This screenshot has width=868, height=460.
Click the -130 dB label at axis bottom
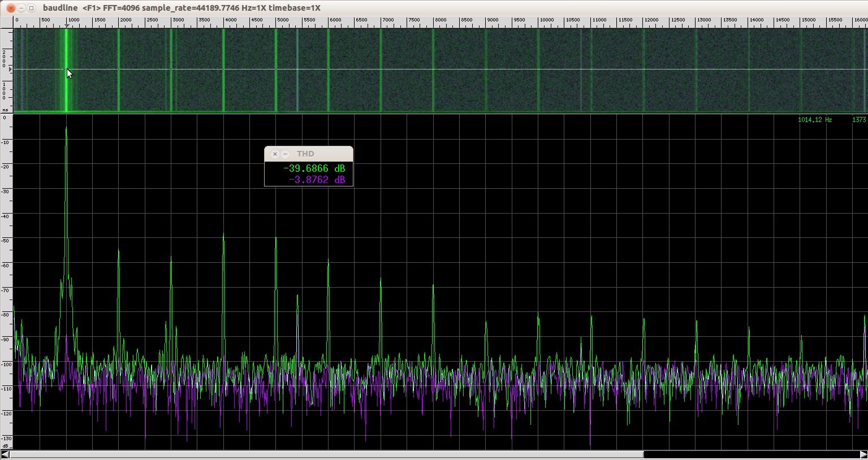click(x=6, y=439)
